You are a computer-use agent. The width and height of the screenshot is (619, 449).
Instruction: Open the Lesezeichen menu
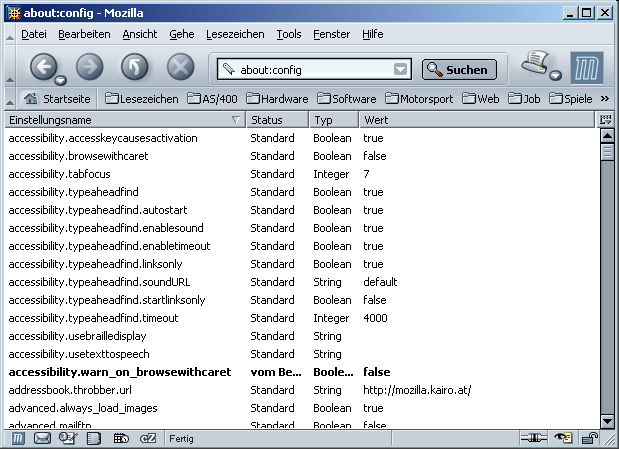(235, 34)
